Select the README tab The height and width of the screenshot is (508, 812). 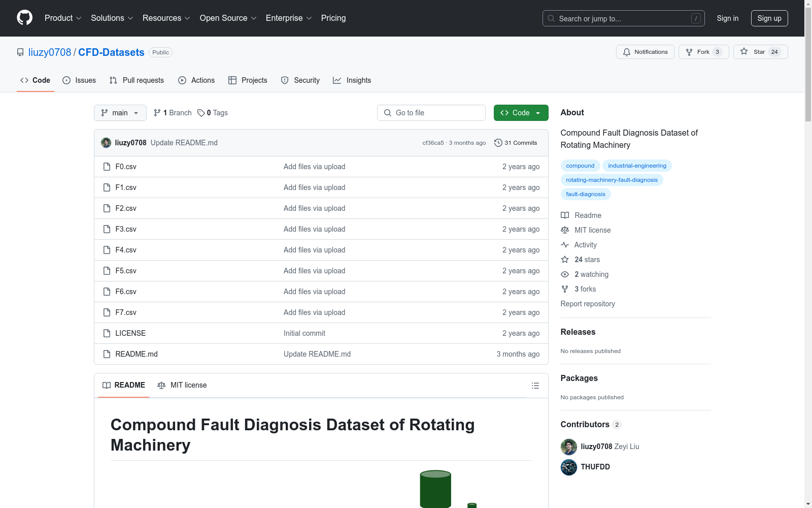[x=124, y=385]
